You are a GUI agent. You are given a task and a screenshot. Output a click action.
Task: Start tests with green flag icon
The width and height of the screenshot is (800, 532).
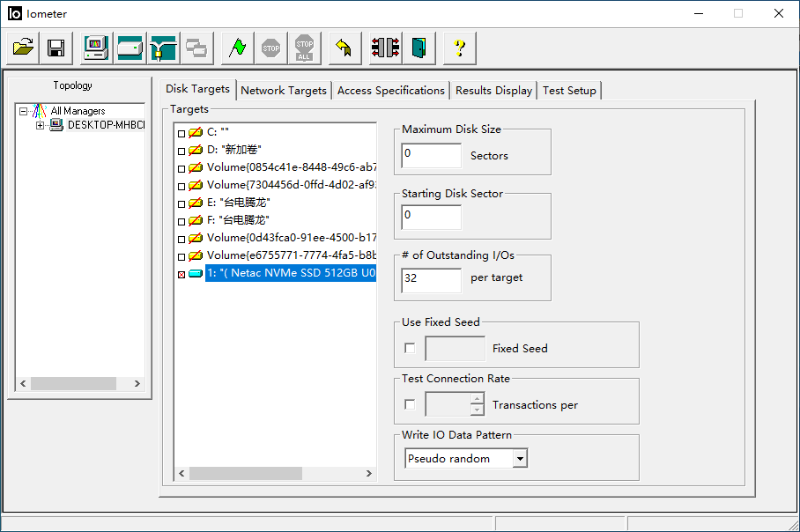(237, 48)
